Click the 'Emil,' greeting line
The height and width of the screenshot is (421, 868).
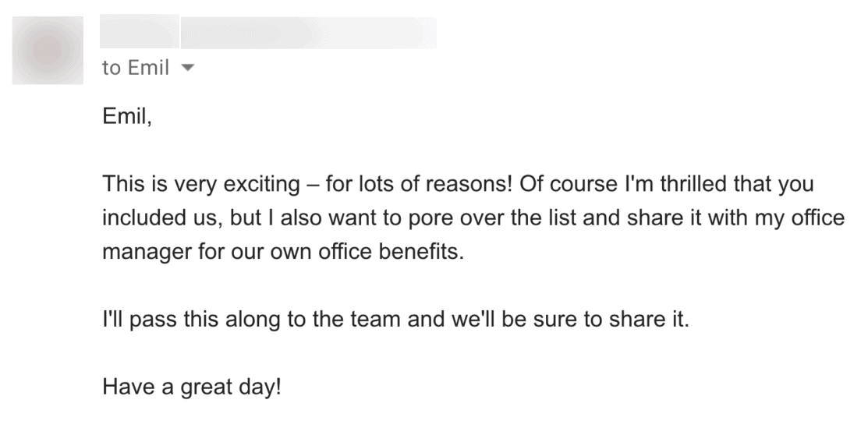coord(127,116)
